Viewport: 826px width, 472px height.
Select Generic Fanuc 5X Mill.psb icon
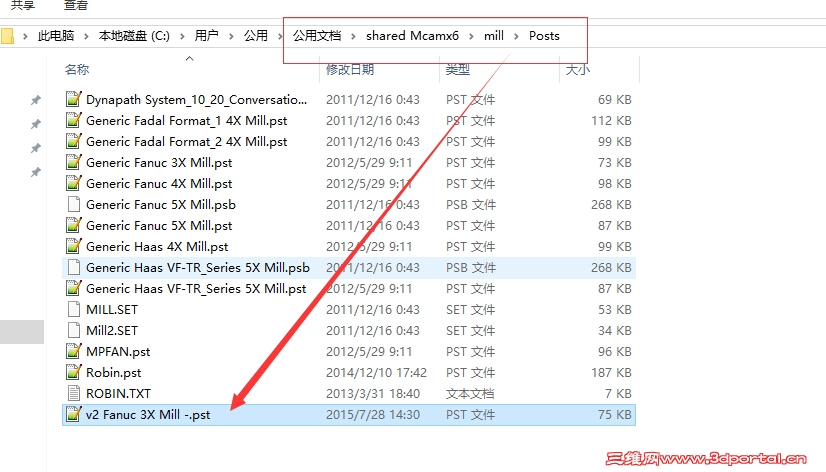pyautogui.click(x=74, y=204)
